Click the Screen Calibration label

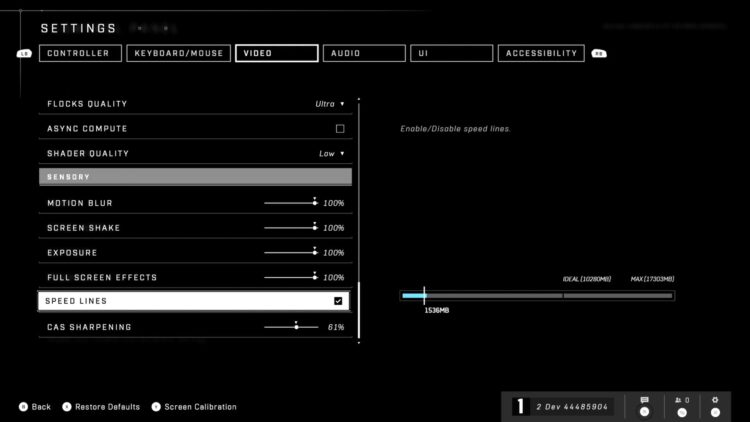201,407
